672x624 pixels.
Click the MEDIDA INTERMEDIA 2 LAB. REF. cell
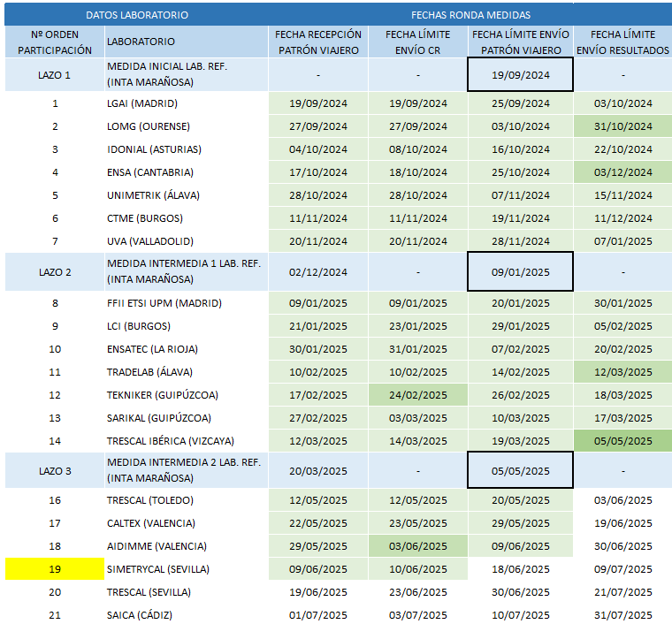click(x=187, y=470)
